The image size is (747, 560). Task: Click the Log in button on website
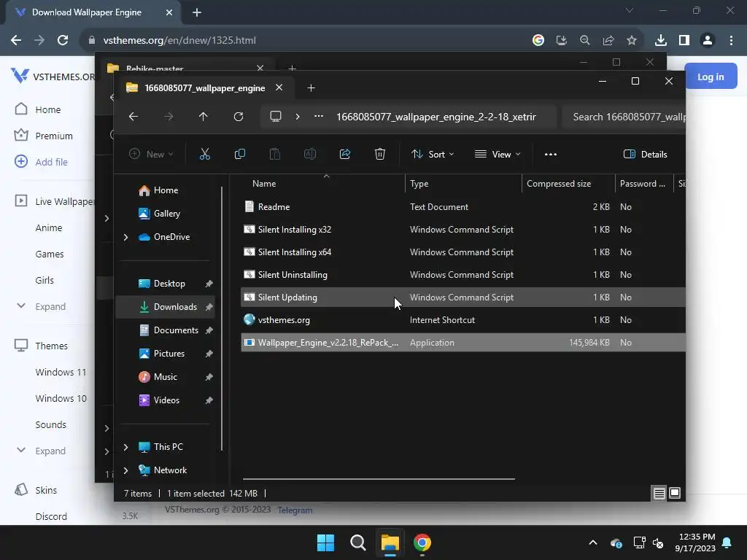tap(711, 77)
